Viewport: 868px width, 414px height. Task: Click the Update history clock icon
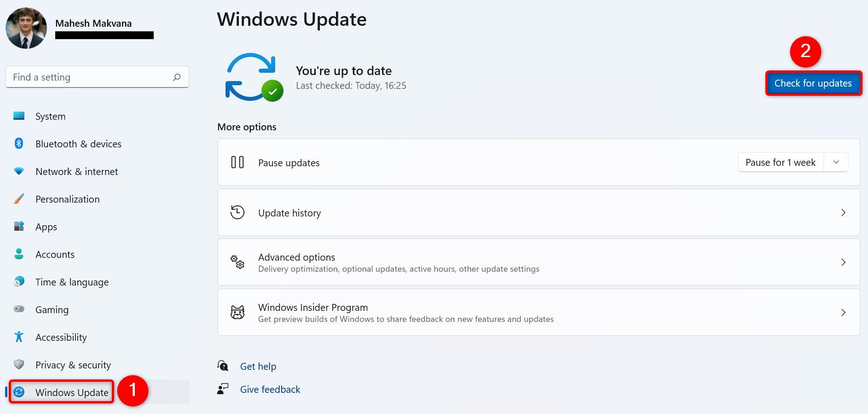(237, 212)
